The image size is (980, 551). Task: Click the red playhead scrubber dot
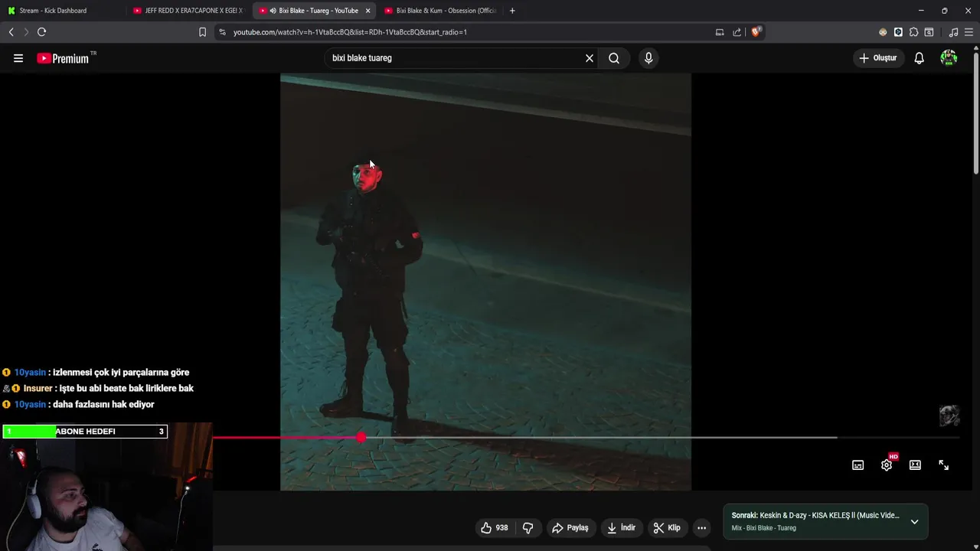tap(361, 438)
